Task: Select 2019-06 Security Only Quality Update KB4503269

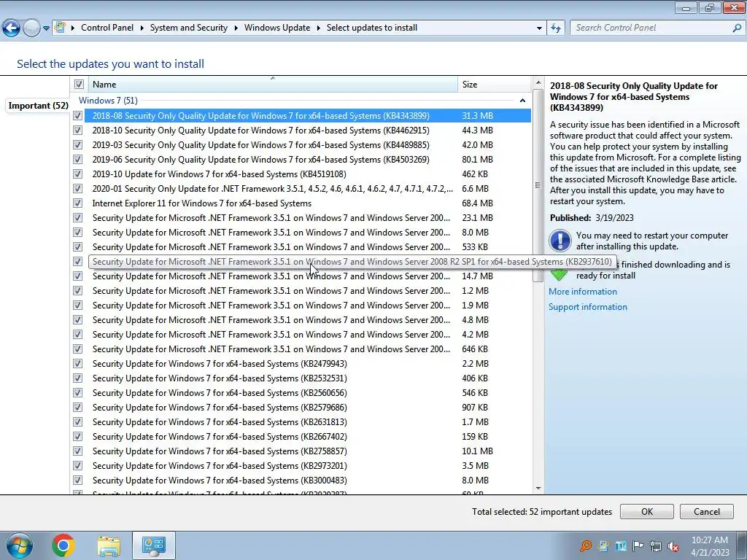Action: coord(308,160)
